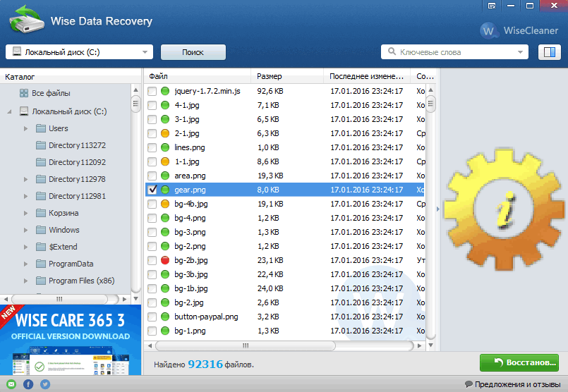Collapse the preview pane with the small arrow
Viewport: 568px width, 392px height.
[438, 209]
